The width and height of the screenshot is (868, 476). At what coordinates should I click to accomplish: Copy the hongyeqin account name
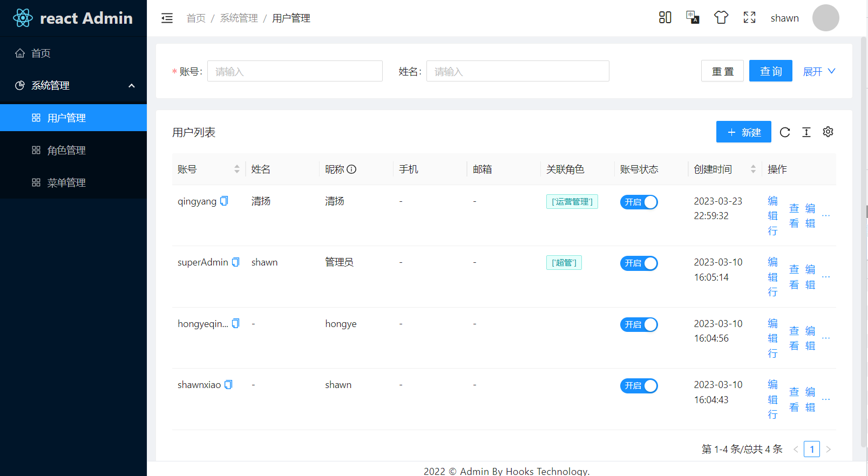pos(236,323)
